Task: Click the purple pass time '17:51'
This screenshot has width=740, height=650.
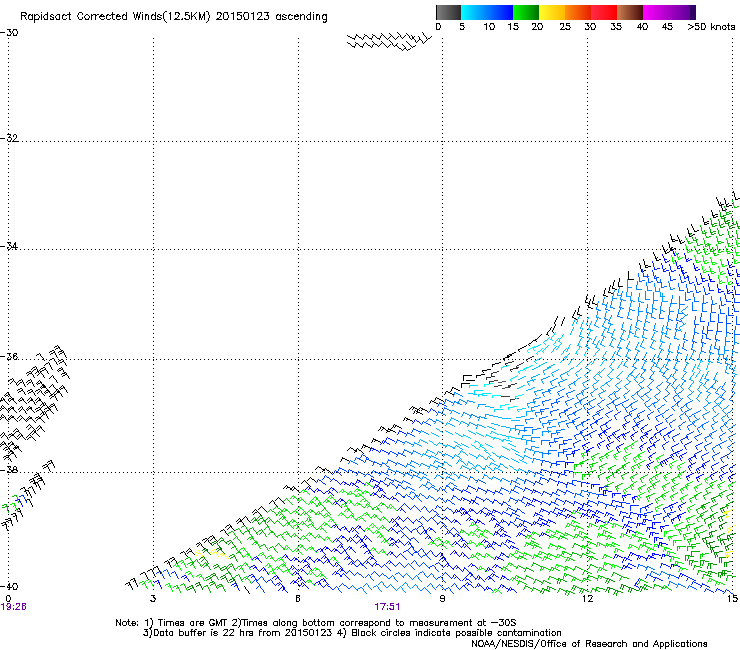Action: pyautogui.click(x=387, y=607)
